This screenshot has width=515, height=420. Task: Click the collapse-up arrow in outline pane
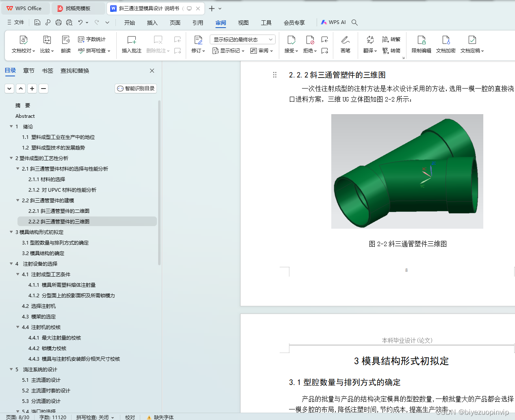tap(21, 89)
